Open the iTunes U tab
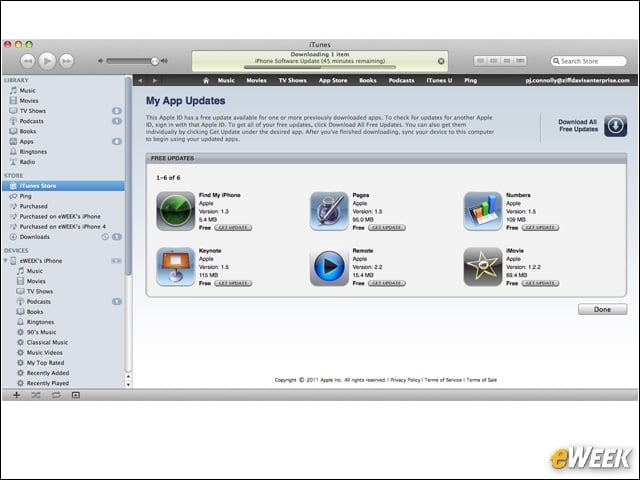 click(x=439, y=80)
